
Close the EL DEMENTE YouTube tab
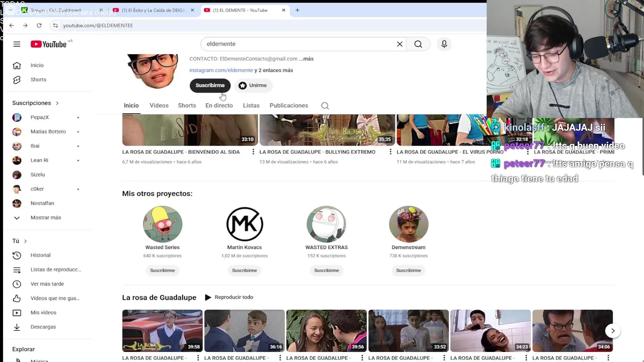coord(284,10)
